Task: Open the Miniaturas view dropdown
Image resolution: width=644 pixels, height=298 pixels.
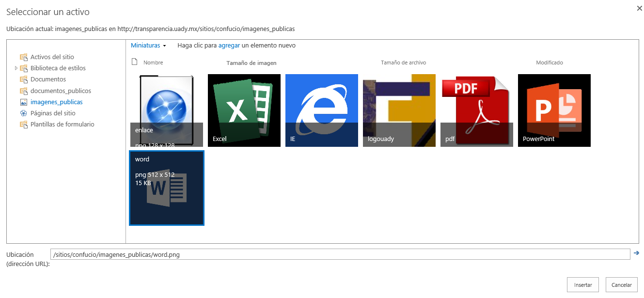Action: click(x=148, y=46)
